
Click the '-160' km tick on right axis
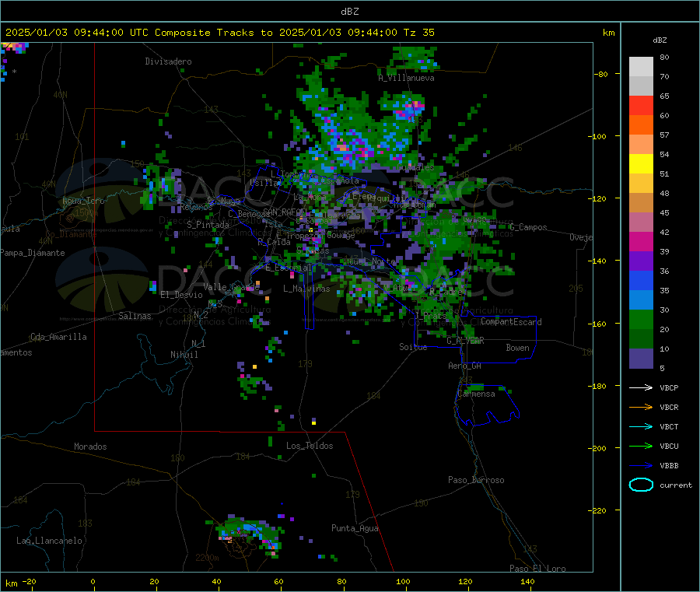[600, 324]
